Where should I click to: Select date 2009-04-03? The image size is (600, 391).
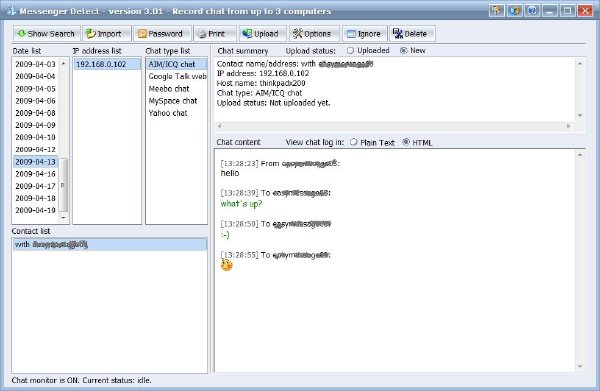(35, 64)
